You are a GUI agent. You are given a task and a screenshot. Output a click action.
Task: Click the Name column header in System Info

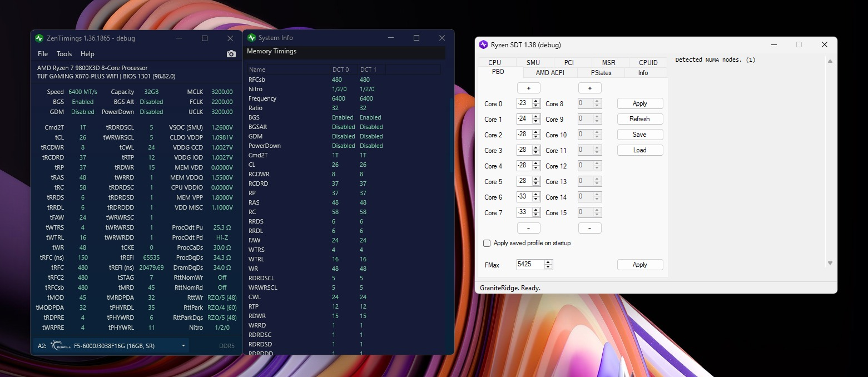(288, 70)
